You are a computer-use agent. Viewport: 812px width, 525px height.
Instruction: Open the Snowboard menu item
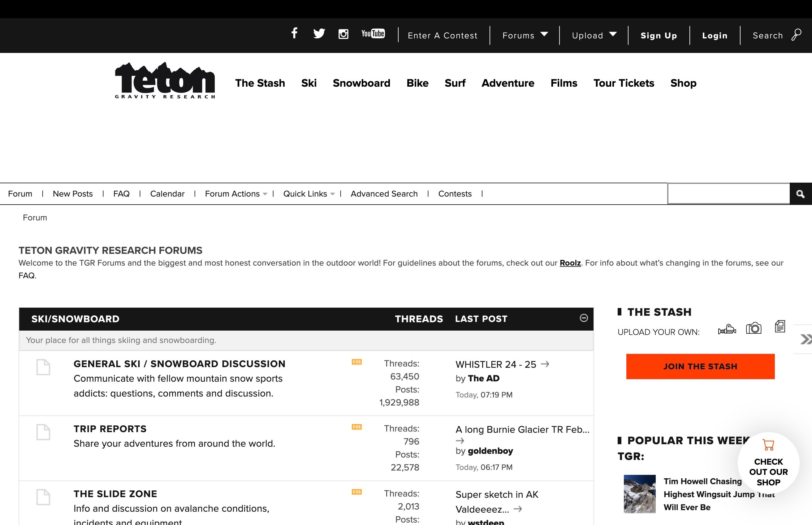coord(361,83)
